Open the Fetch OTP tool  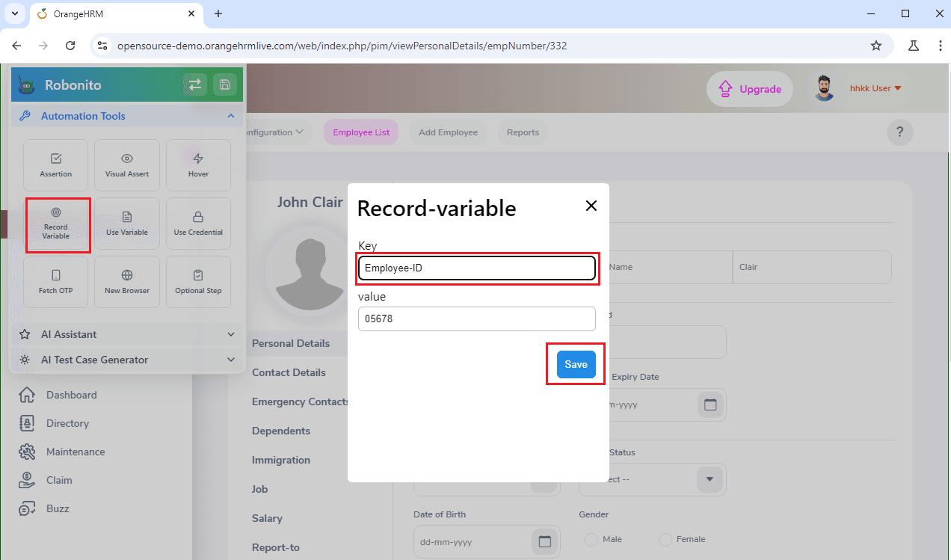click(55, 281)
